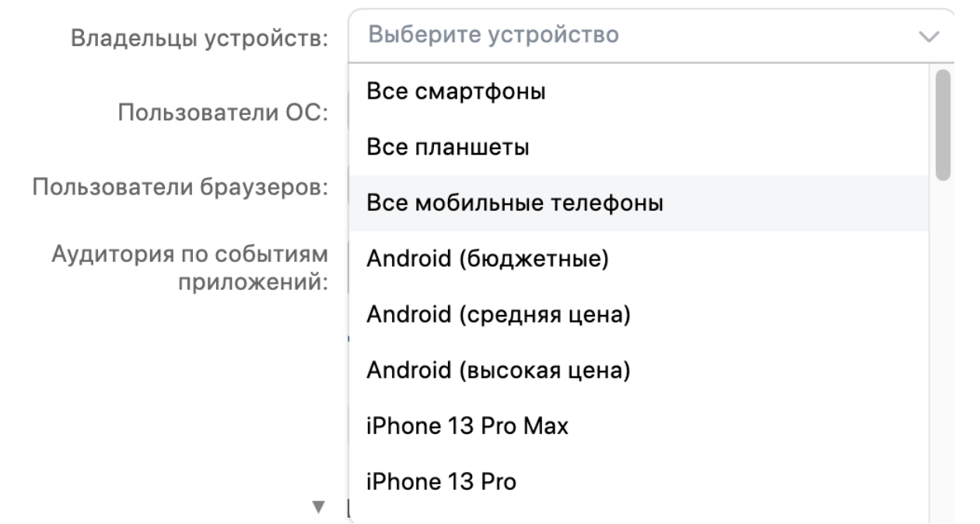Toggle the small disclosure triangle at bottom left
This screenshot has height=524, width=980.
pos(317,507)
